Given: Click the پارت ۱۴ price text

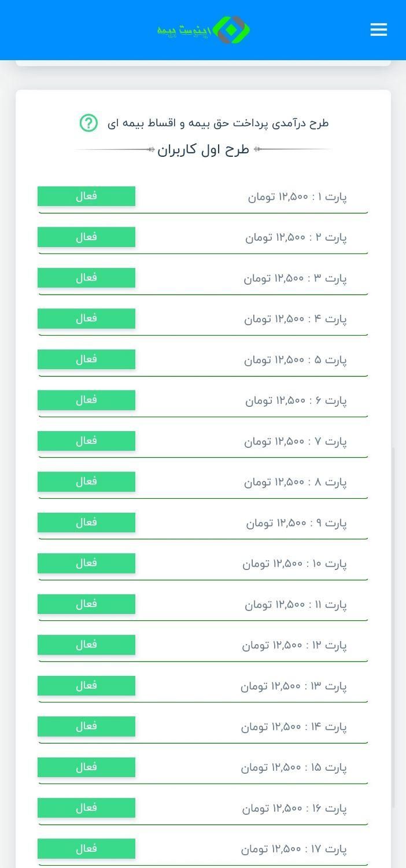Looking at the screenshot, I should pyautogui.click(x=294, y=727).
